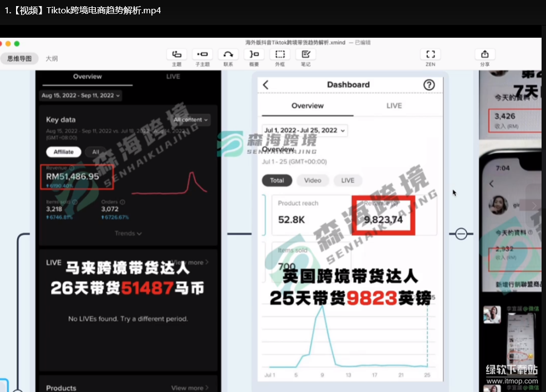Select the LIVE filter pill
The width and height of the screenshot is (546, 392).
pyautogui.click(x=348, y=181)
